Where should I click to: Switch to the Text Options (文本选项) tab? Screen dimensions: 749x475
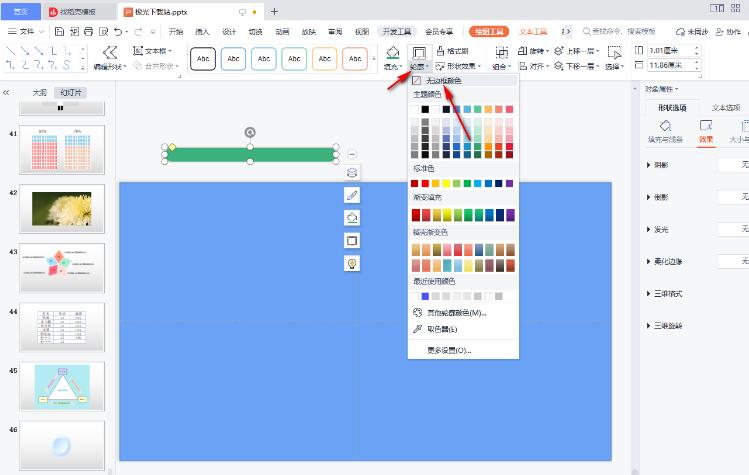click(724, 107)
